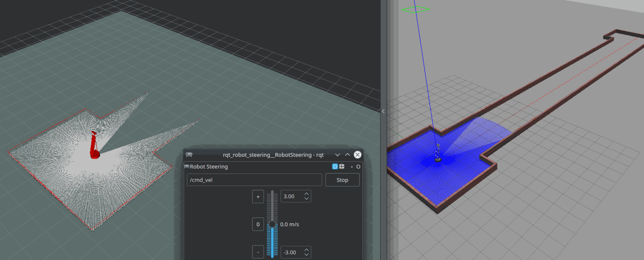The width and height of the screenshot is (644, 260).
Task: Click the /cmd_vel topic input field
Action: click(x=254, y=180)
